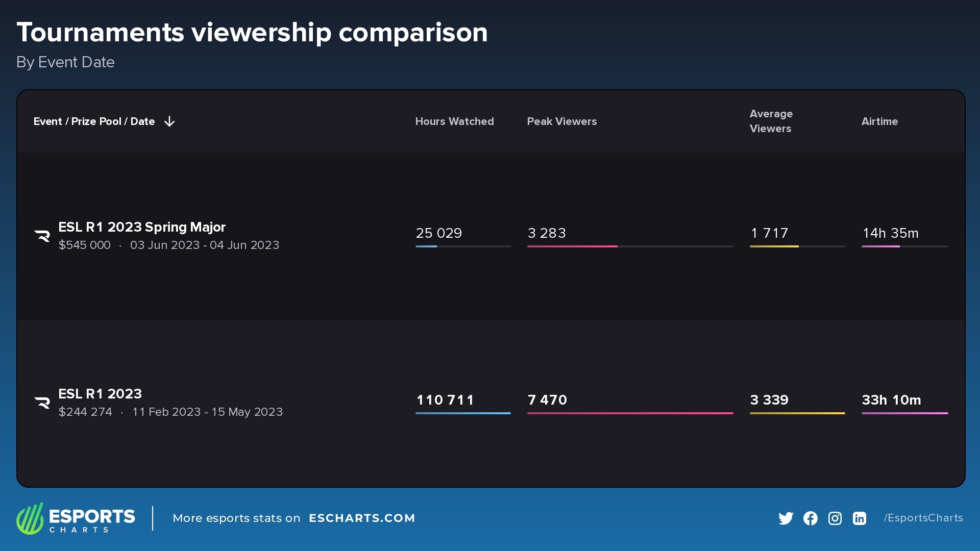Click the ESL R1 logo beside Spring Major
Screen dimensions: 980x551
[x=42, y=236]
